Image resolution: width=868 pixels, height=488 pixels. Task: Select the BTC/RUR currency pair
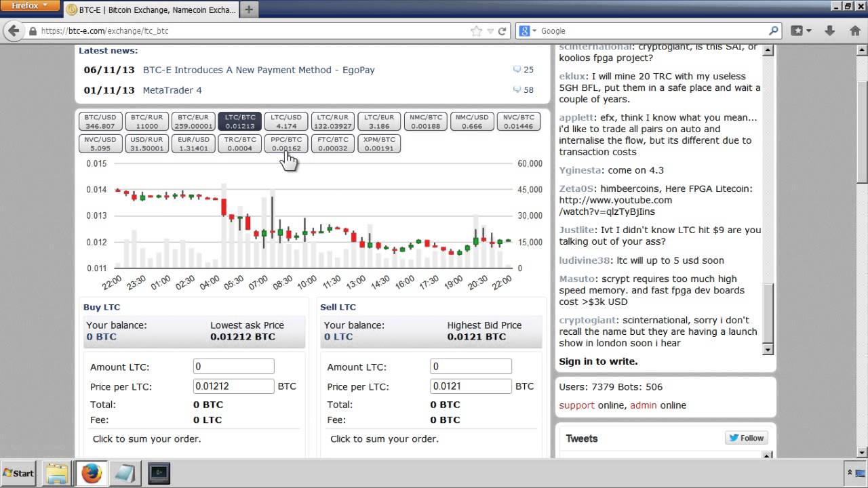146,121
